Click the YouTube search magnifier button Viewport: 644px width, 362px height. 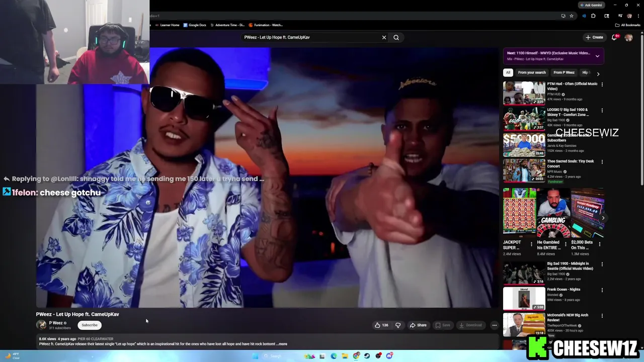point(396,37)
